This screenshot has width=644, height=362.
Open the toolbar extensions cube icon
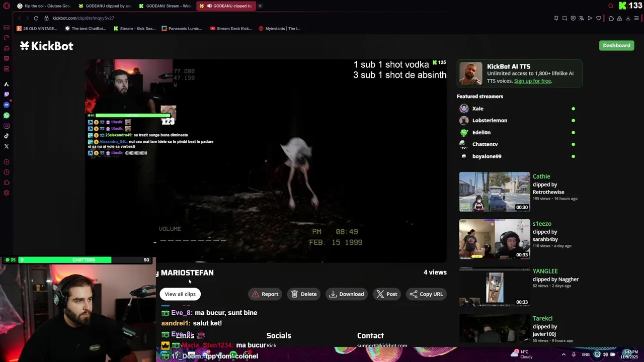pos(611,18)
